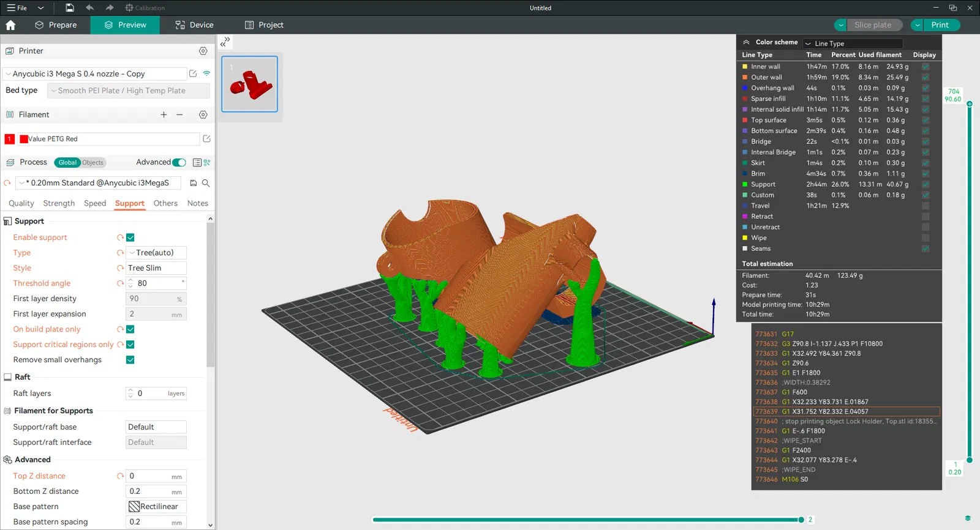Image resolution: width=980 pixels, height=530 pixels.
Task: Add a filament with plus icon
Action: tap(164, 115)
